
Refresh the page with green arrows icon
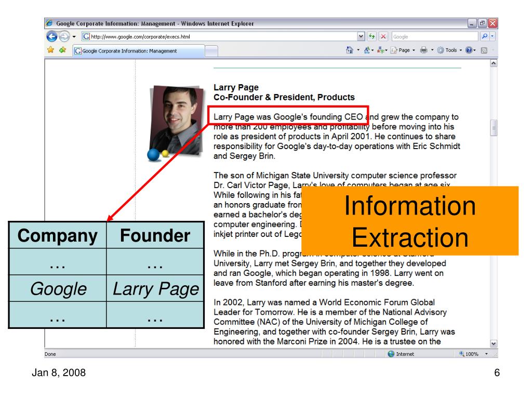point(372,36)
